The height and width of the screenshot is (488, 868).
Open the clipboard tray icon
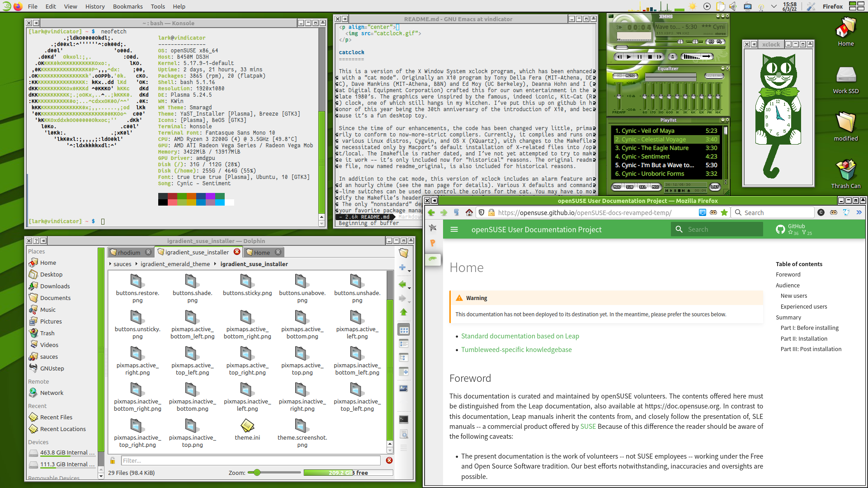[x=721, y=6]
